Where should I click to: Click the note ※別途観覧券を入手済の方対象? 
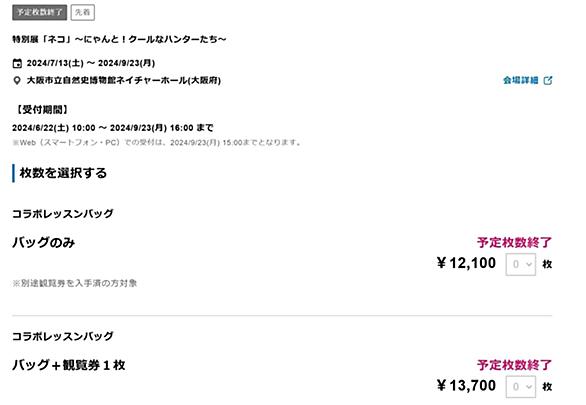coord(75,283)
